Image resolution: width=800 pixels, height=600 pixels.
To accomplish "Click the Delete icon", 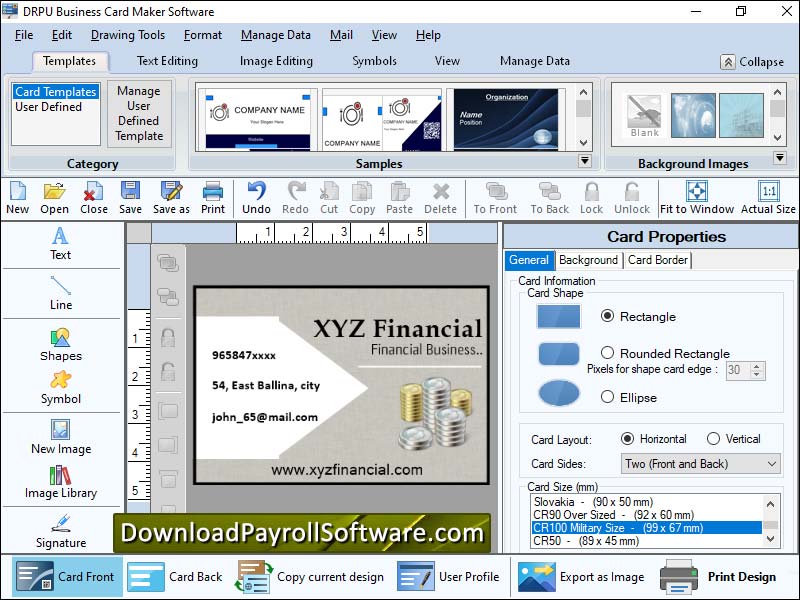I will 441,198.
